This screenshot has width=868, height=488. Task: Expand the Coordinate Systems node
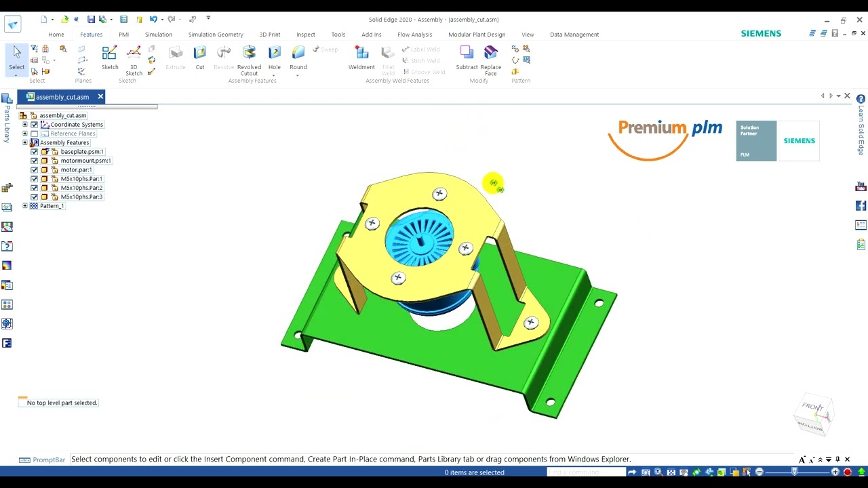(25, 125)
